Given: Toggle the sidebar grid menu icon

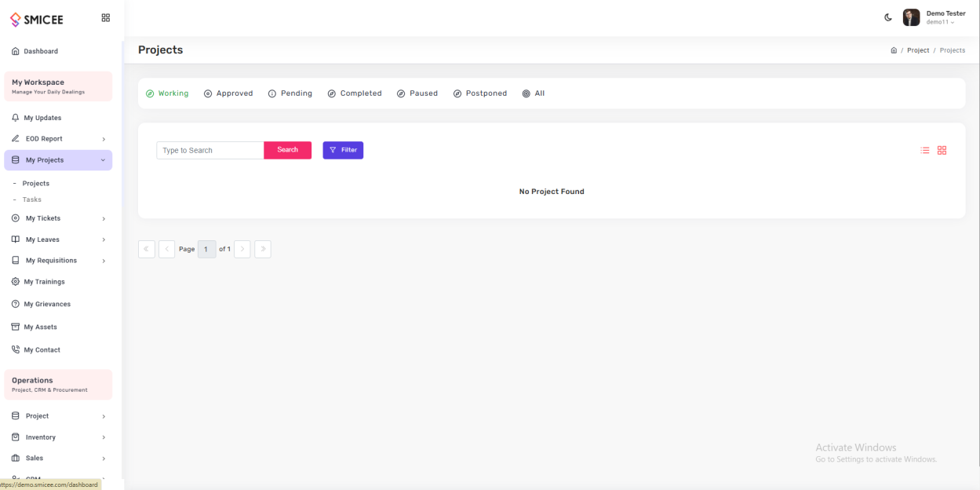Looking at the screenshot, I should click(x=106, y=17).
